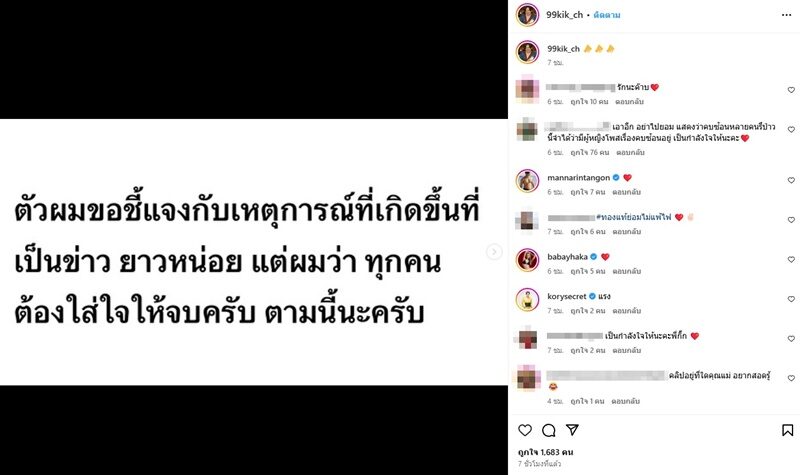Open korysecret username link
This screenshot has width=800, height=475.
click(x=567, y=296)
